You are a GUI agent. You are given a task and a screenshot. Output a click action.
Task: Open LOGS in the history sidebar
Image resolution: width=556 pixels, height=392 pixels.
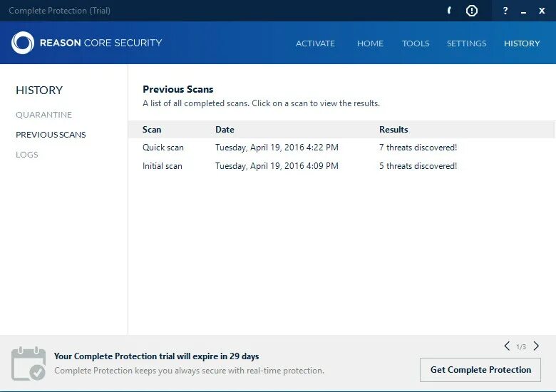(27, 155)
